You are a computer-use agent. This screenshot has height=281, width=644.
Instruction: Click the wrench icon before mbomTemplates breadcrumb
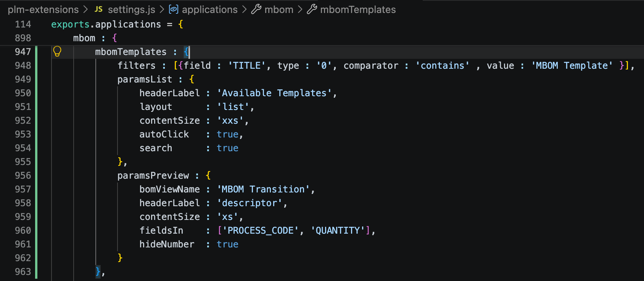(312, 9)
